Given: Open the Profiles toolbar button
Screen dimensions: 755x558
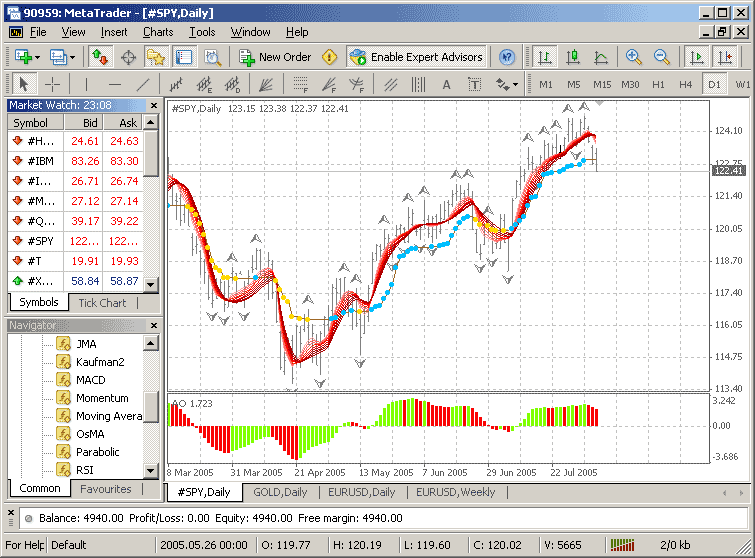Looking at the screenshot, I should 58,57.
